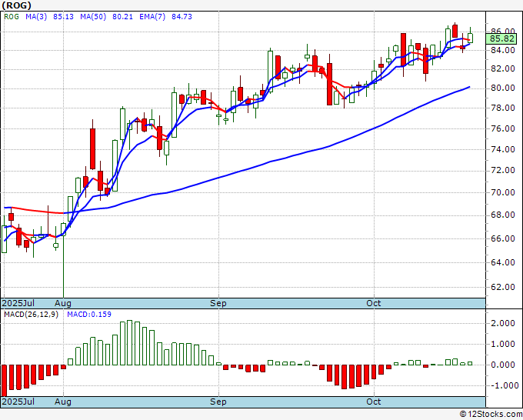Click the MACD(26,12,9) indicator label

pos(31,315)
